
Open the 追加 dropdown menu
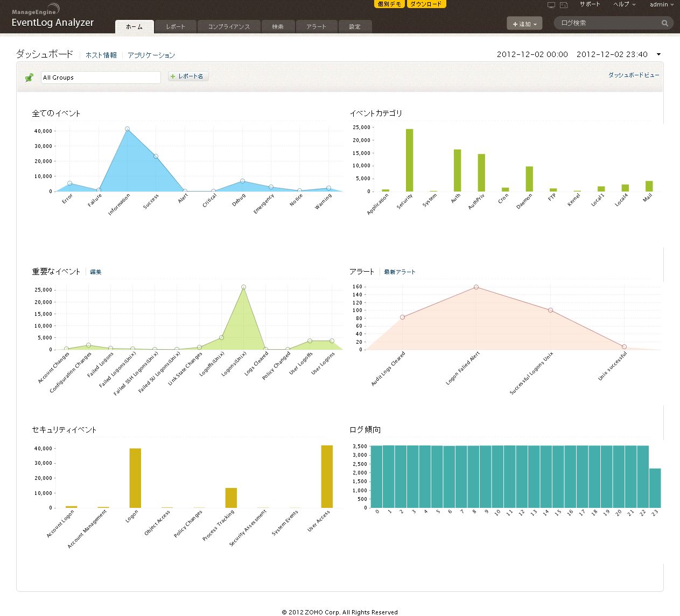(x=524, y=24)
